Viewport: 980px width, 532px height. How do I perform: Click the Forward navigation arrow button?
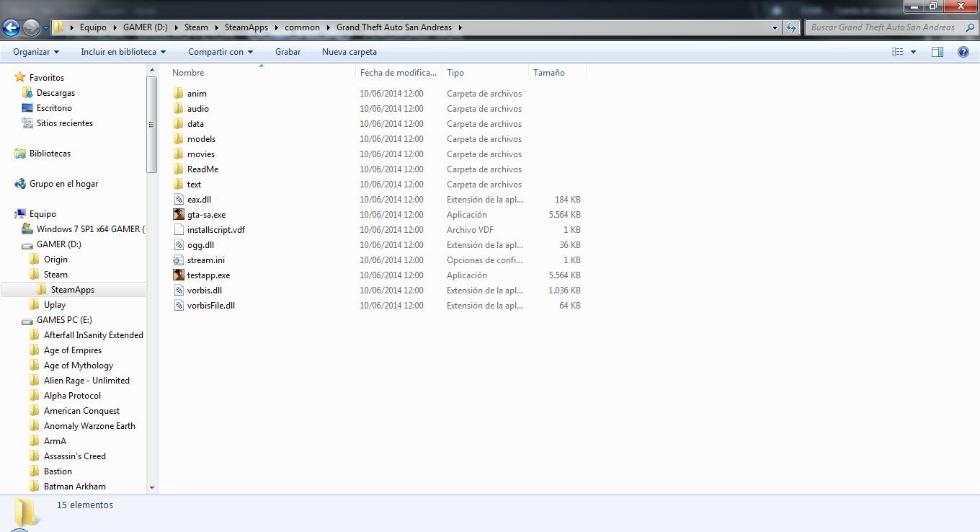click(31, 28)
